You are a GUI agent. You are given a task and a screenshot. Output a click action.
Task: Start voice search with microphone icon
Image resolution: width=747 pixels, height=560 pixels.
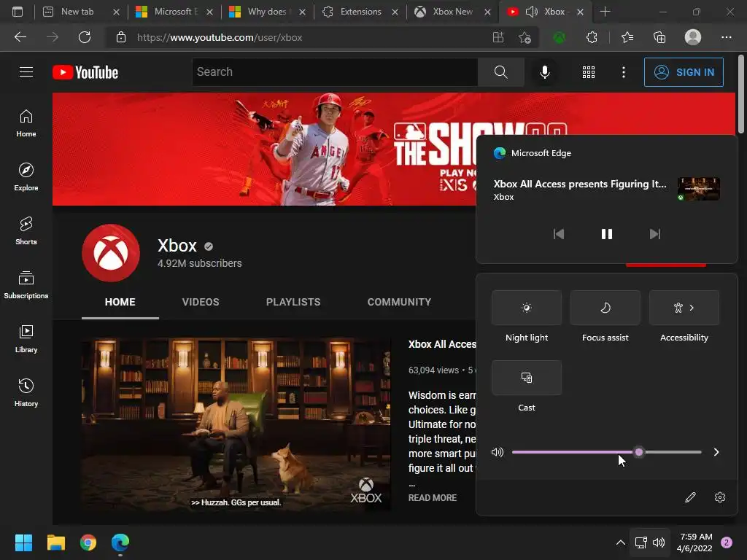tap(544, 72)
